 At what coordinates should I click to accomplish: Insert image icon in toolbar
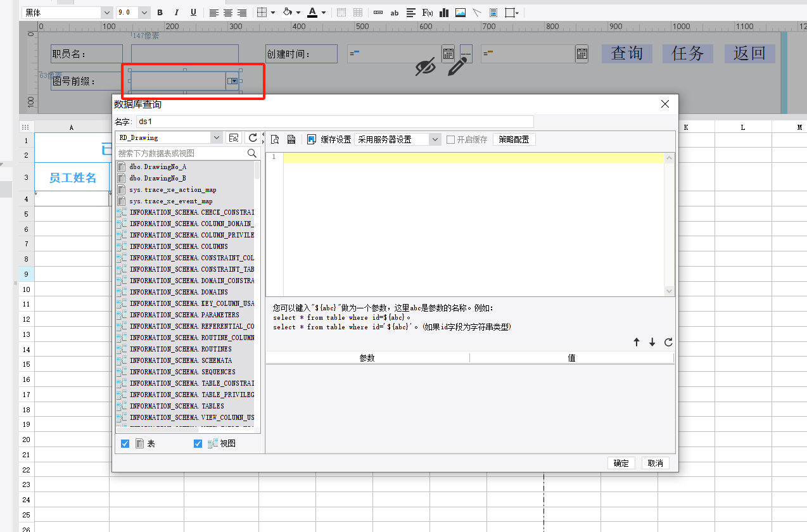coord(461,13)
